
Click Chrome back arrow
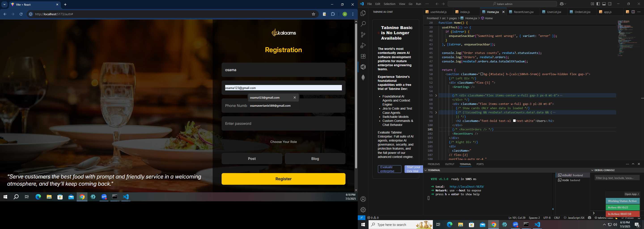point(5,14)
